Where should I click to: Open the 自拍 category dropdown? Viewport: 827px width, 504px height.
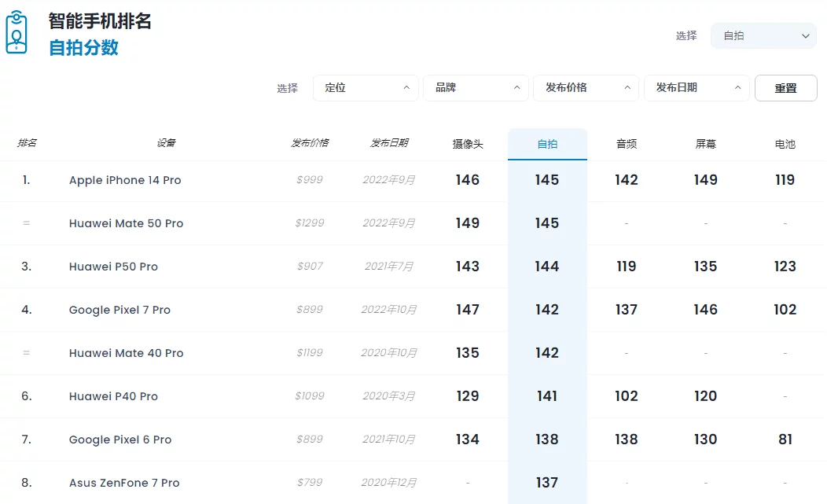[763, 36]
